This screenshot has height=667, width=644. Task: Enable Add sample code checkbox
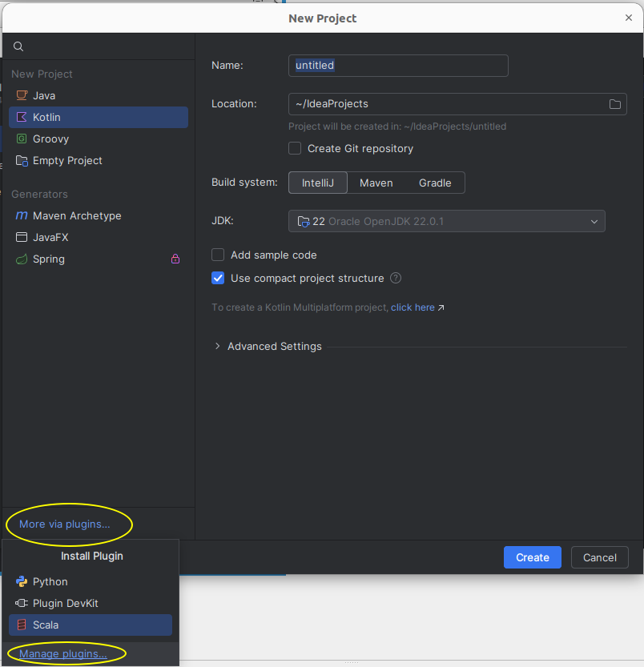pyautogui.click(x=218, y=255)
